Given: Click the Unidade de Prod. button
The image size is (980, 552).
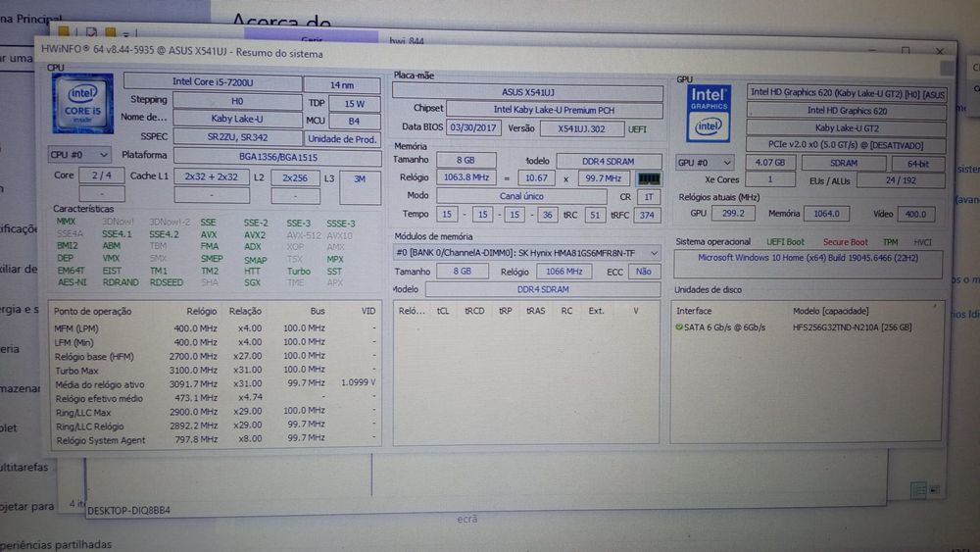Looking at the screenshot, I should tap(342, 139).
